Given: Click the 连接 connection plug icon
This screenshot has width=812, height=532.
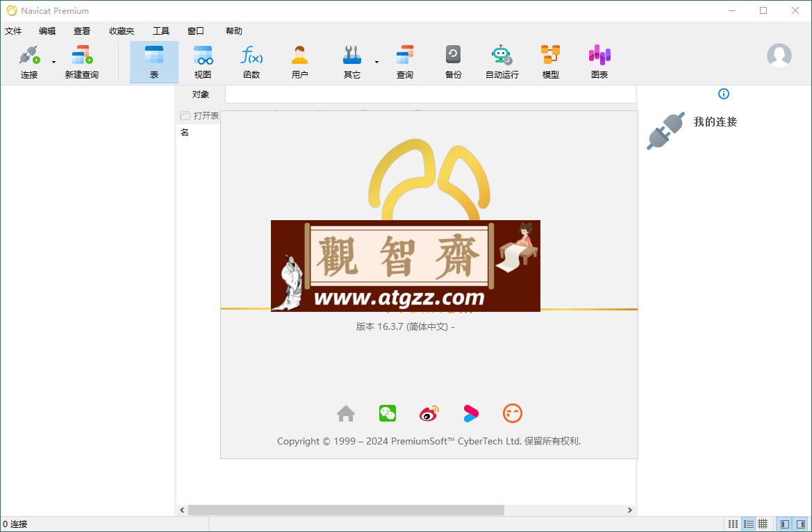Looking at the screenshot, I should pos(29,55).
